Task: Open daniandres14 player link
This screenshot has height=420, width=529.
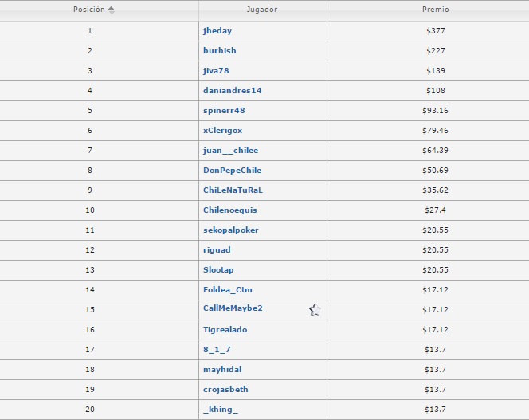Action: (x=232, y=91)
